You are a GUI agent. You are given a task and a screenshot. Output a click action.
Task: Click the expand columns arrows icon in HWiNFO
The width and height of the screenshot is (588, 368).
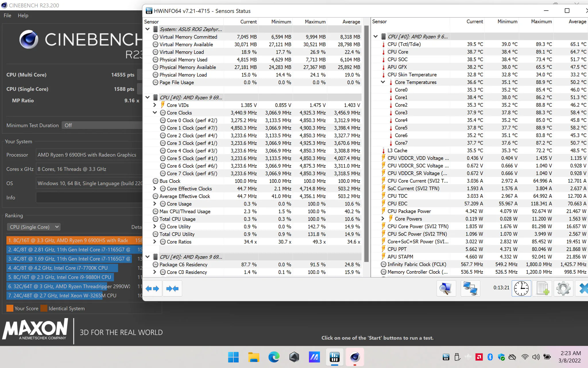(152, 288)
